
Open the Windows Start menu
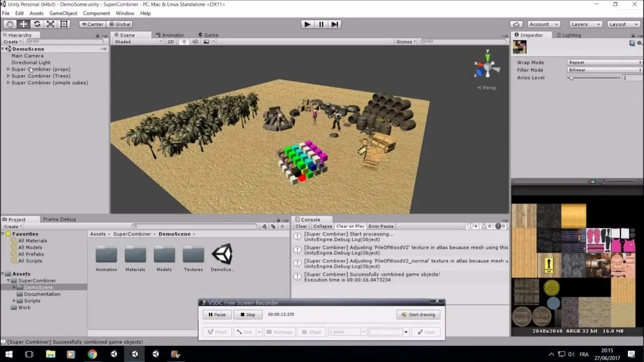9,354
